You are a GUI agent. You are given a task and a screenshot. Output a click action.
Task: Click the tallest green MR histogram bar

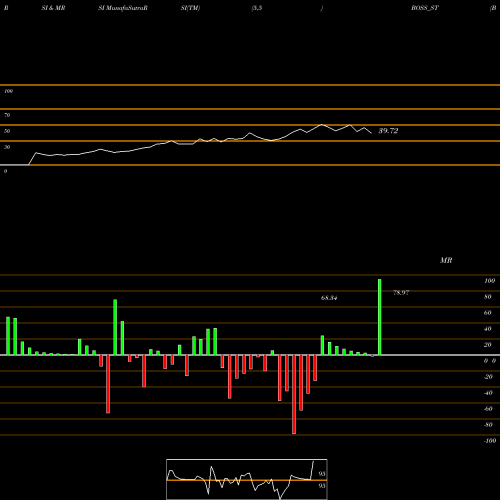click(380, 317)
